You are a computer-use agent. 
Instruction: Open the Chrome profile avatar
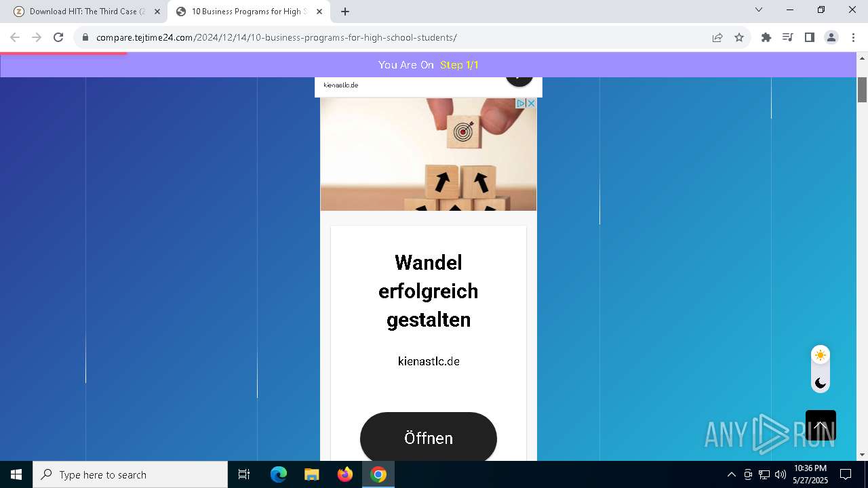click(831, 37)
